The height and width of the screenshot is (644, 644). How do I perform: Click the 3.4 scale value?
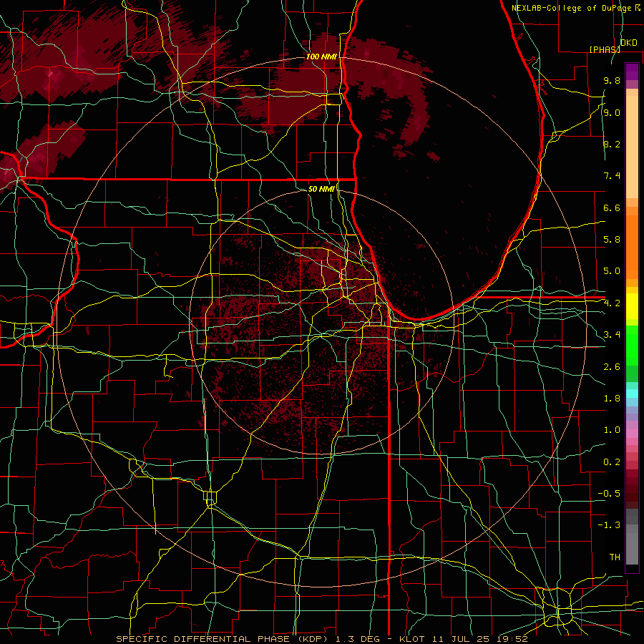tap(612, 335)
